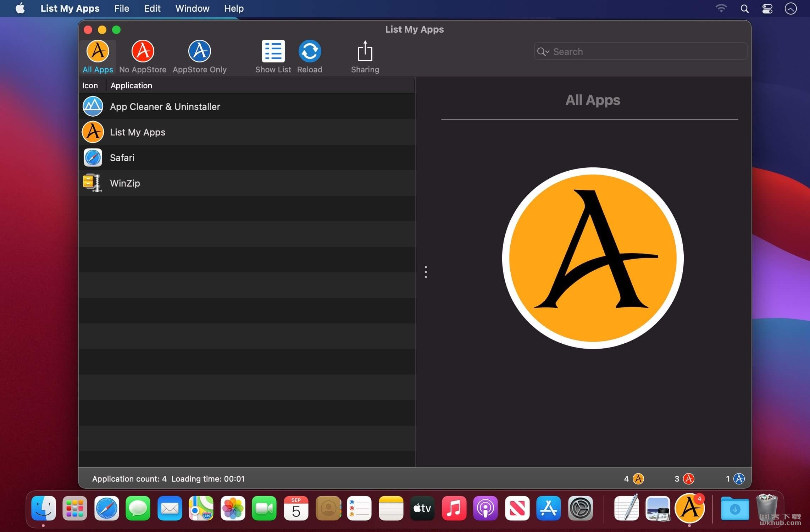Image resolution: width=810 pixels, height=532 pixels.
Task: Open the Trash in the Dock
Action: (767, 509)
